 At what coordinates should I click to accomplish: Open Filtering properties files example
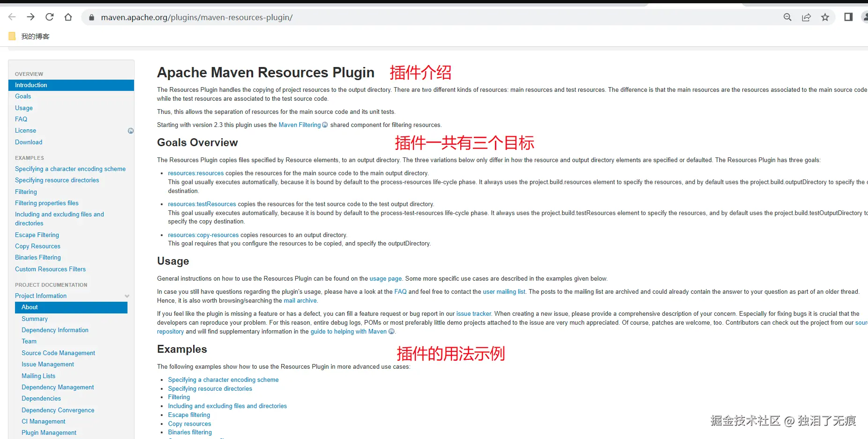pos(47,203)
